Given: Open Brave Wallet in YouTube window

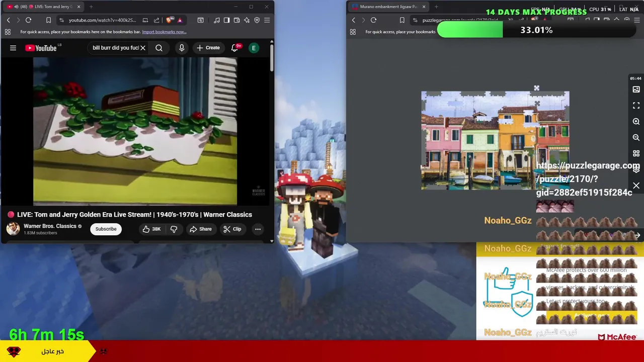Looking at the screenshot, I should click(236, 20).
